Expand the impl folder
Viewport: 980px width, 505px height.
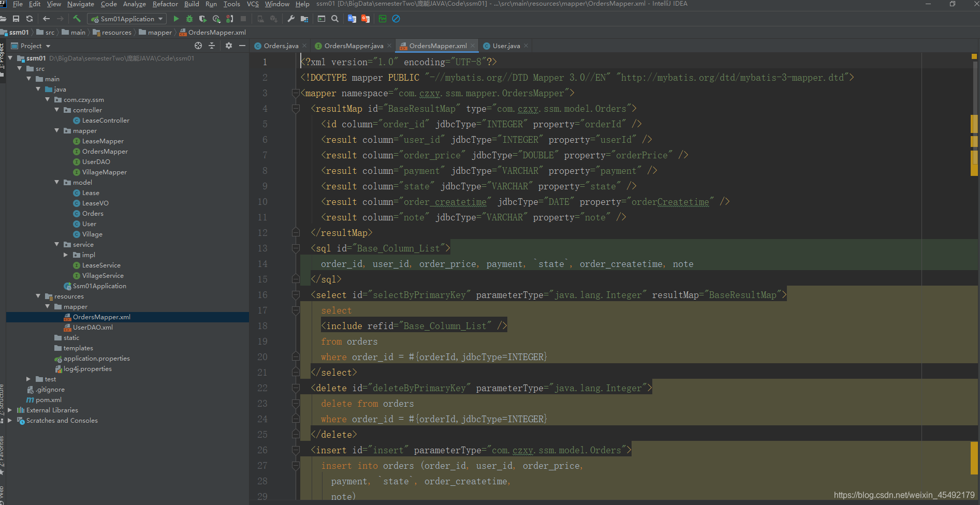pos(66,255)
